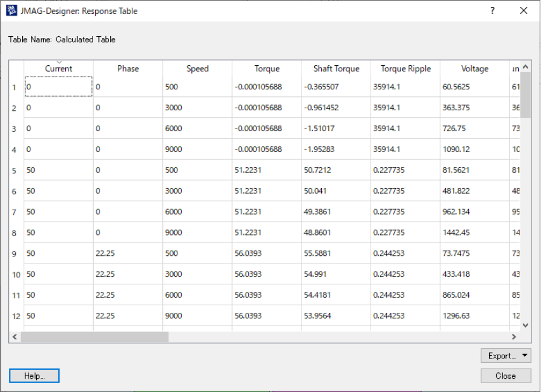Select row 5 header in table
Image resolution: width=541 pixels, height=392 pixels.
tap(16, 170)
